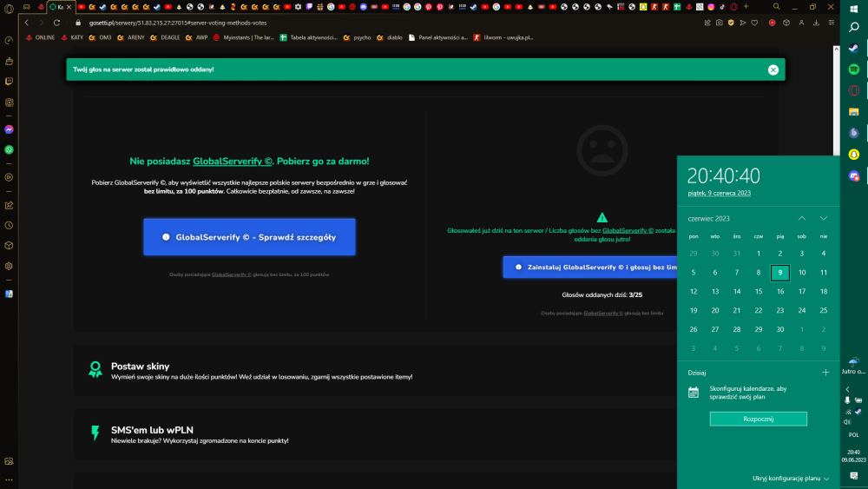Open the sidebar extensions cube icon
Screen dimensions: 868x489
9,245
